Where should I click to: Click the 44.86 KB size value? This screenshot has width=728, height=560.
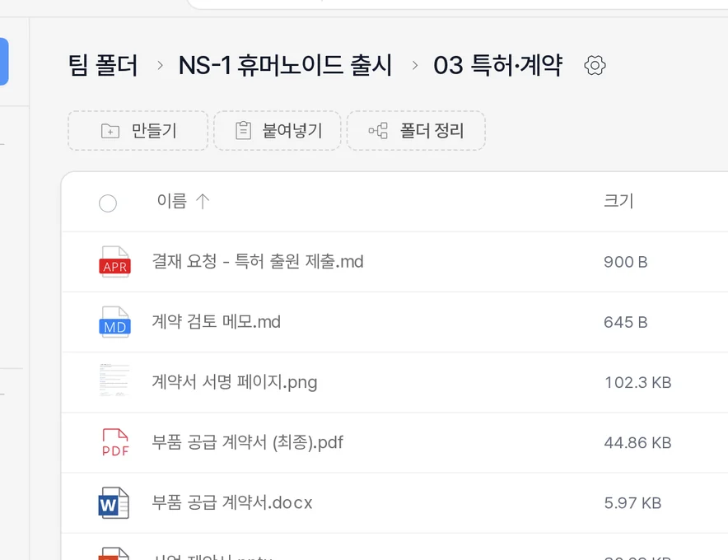[x=638, y=443]
